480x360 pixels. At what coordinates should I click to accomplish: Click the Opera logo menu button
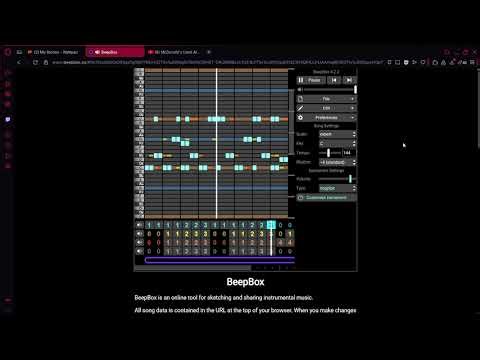click(x=8, y=52)
